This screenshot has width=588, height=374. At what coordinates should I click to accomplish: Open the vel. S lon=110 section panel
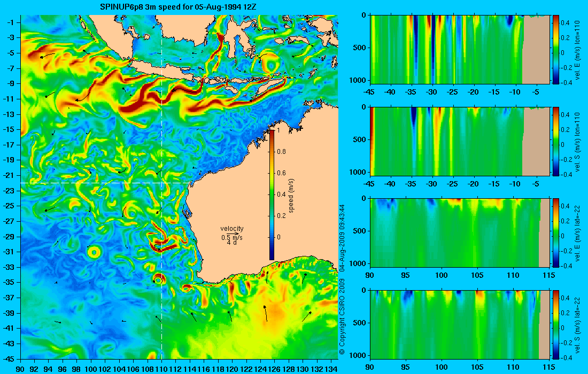pos(460,141)
